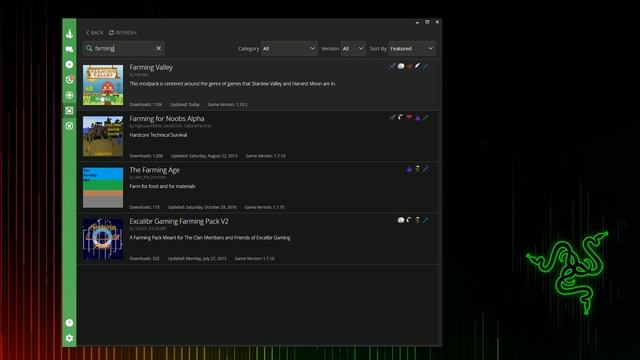Open Excalibr Gaming Farming Pack V2 title
Screen dimensions: 640x360
[x=179, y=221]
